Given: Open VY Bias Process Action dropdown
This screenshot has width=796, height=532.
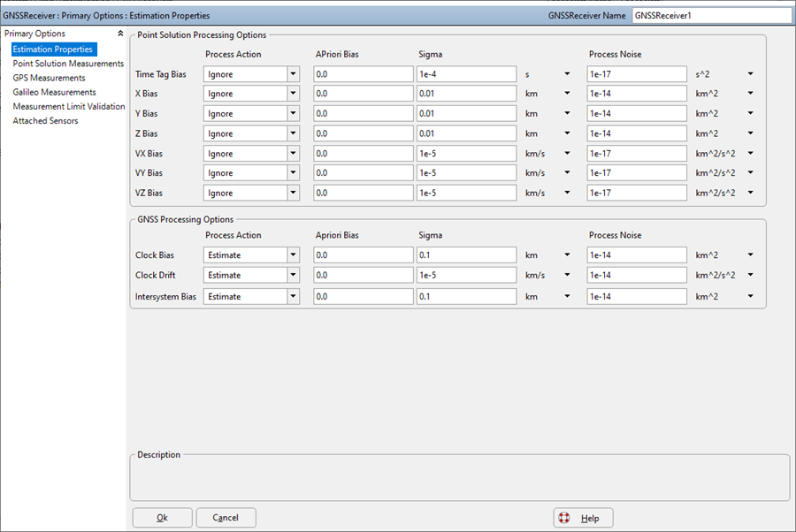Looking at the screenshot, I should pyautogui.click(x=293, y=172).
